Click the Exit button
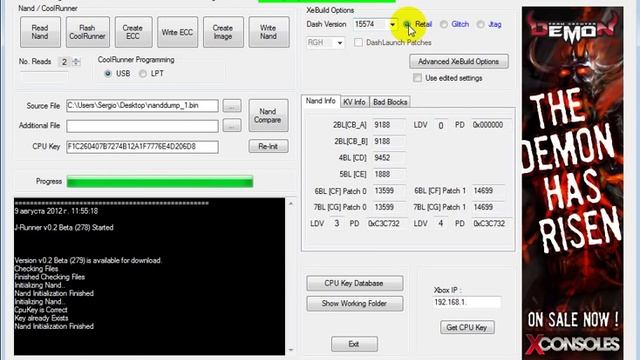Screen dimensions: 640x360 [x=354, y=344]
